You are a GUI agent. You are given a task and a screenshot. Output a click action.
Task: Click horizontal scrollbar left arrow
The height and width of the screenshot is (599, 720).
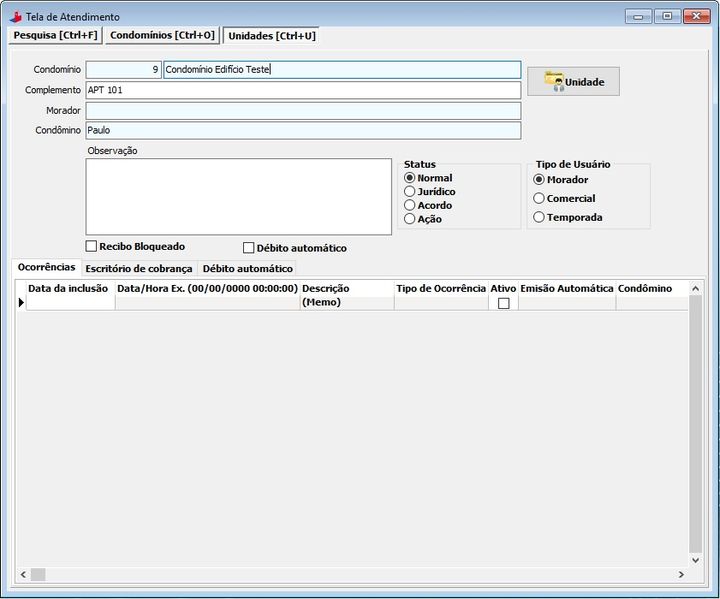(22, 574)
